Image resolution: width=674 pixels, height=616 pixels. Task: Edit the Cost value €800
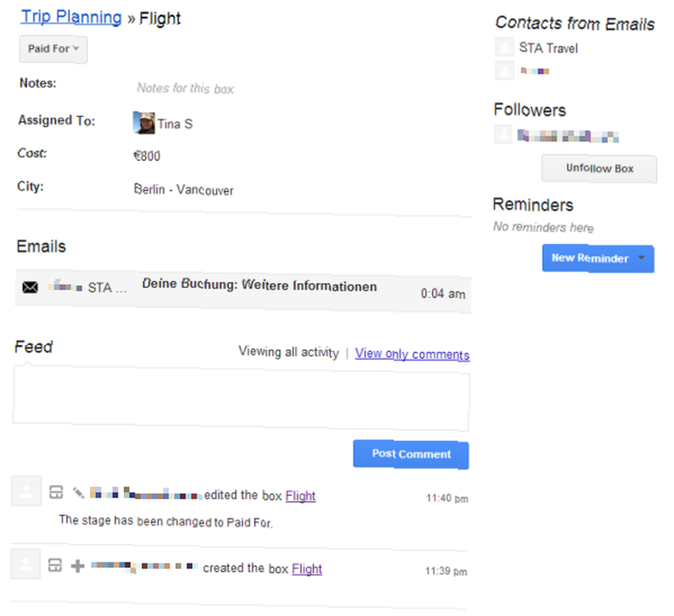147,156
